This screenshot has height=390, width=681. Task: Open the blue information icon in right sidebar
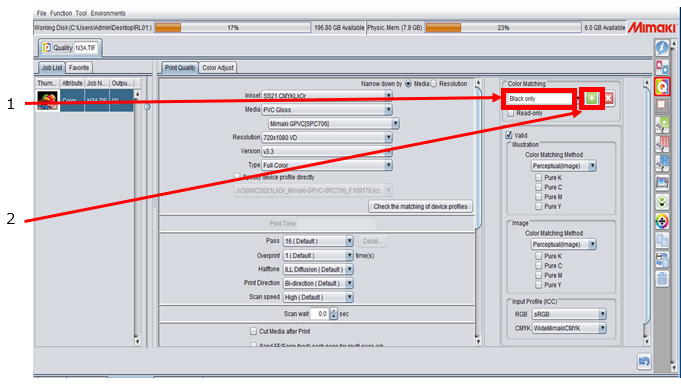(662, 48)
